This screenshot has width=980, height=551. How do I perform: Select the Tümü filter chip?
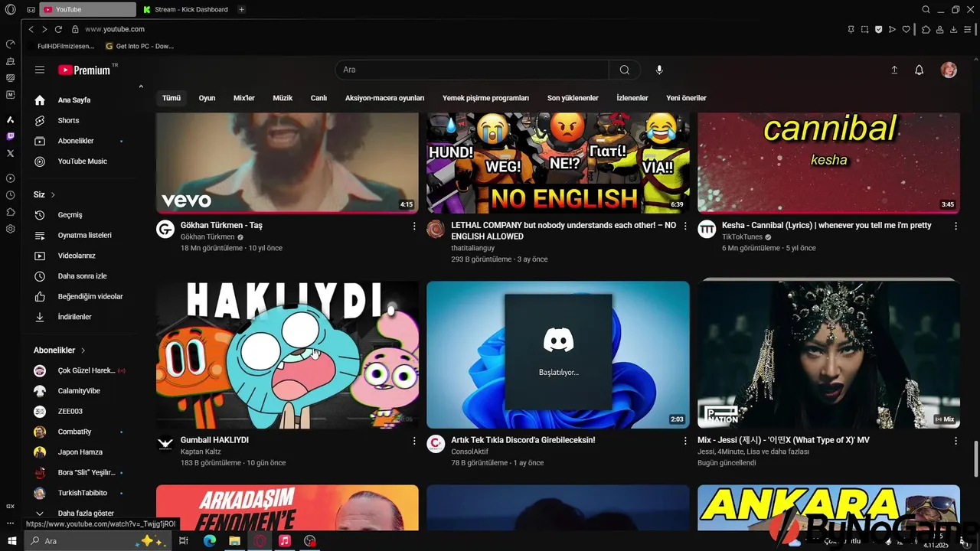pos(171,98)
